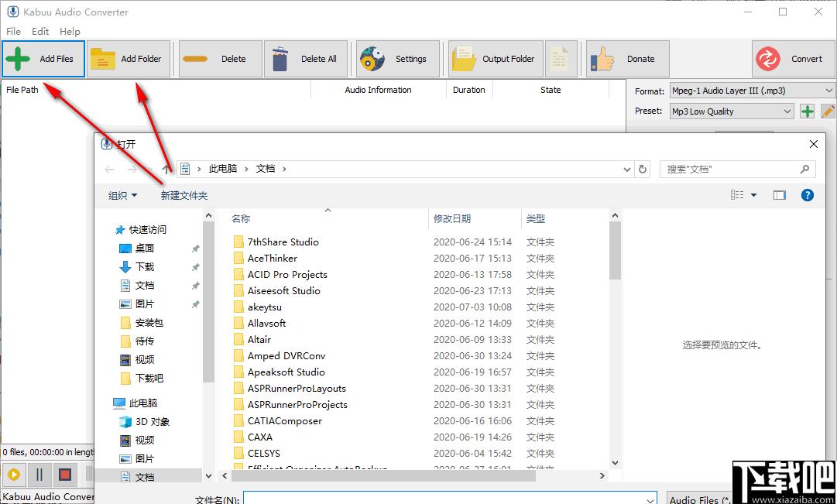The image size is (837, 504).
Task: Open the Edit menu
Action: 40,32
